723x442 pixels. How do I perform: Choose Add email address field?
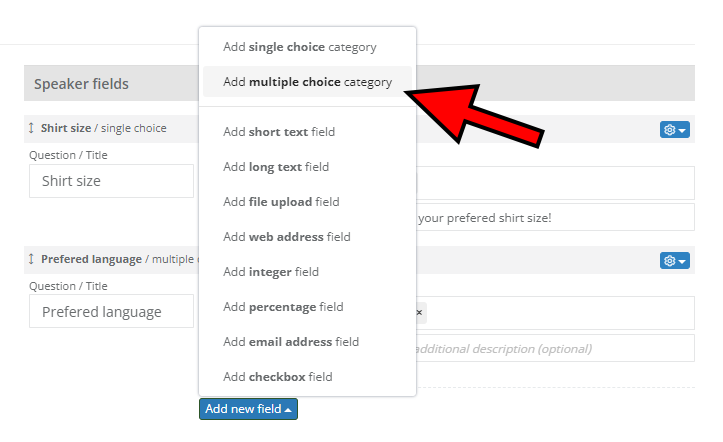(x=290, y=342)
